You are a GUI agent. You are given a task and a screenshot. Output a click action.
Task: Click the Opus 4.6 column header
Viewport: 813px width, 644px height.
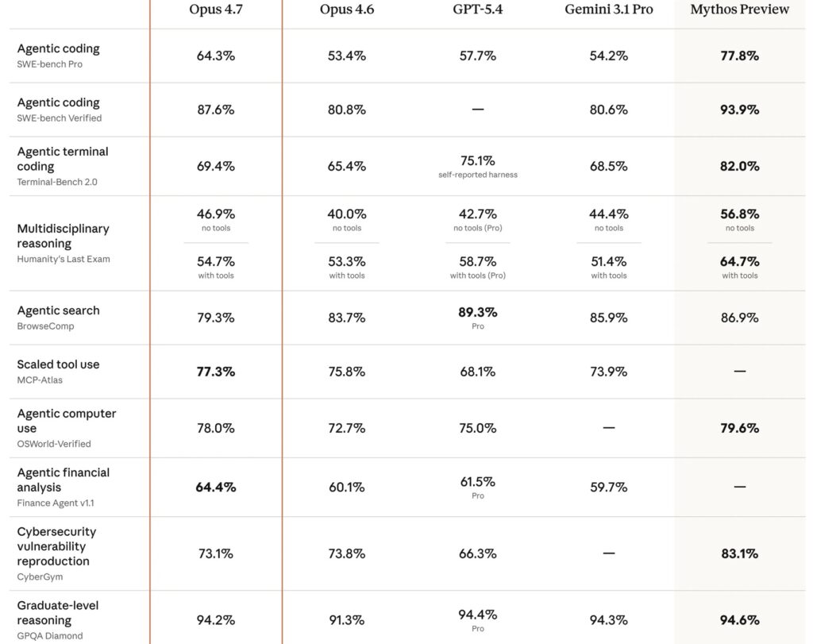346,10
